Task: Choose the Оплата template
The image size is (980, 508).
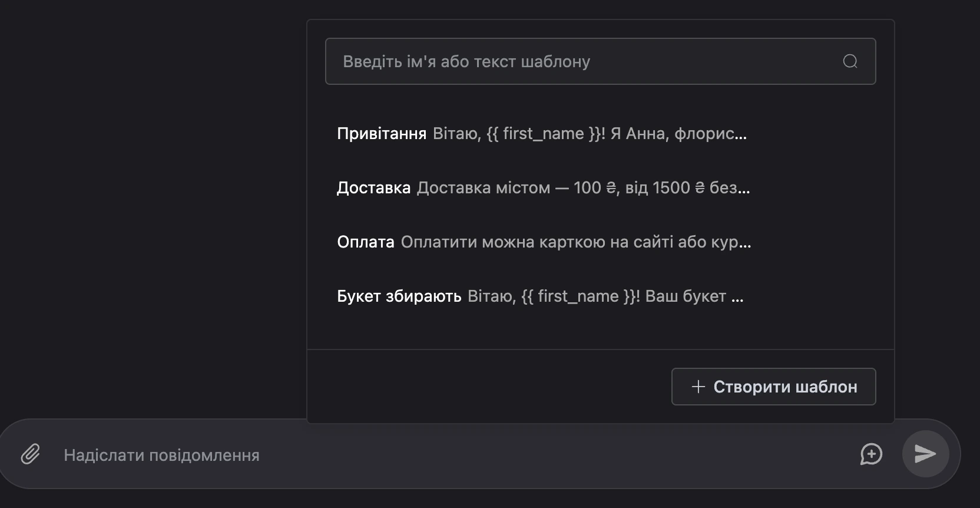Action: pos(600,242)
